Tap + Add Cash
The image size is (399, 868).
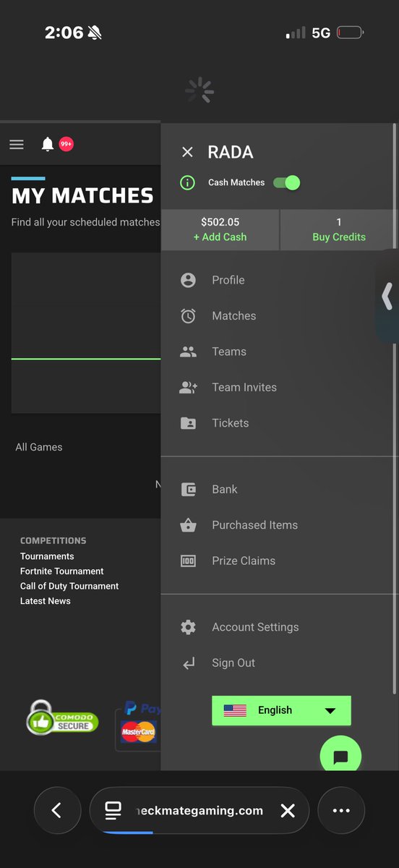pyautogui.click(x=220, y=237)
